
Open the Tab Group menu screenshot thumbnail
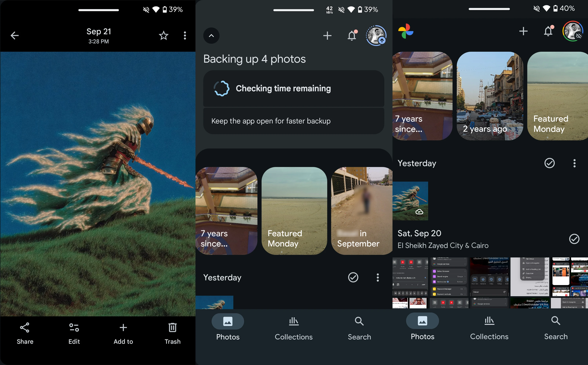(x=530, y=277)
